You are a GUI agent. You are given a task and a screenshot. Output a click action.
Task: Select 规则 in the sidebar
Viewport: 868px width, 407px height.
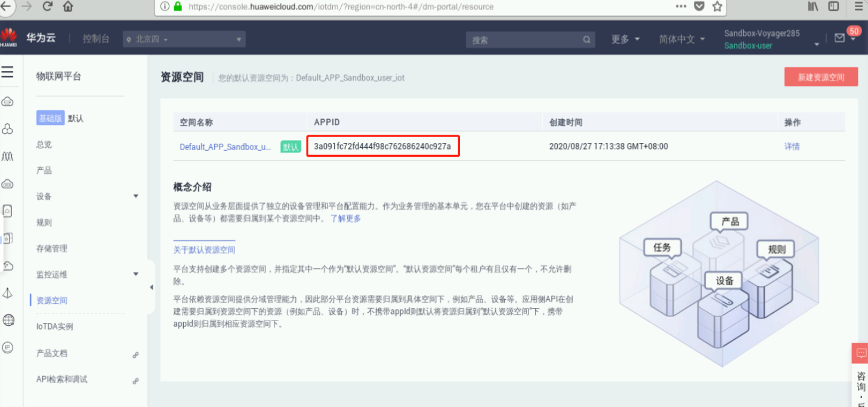pos(44,222)
